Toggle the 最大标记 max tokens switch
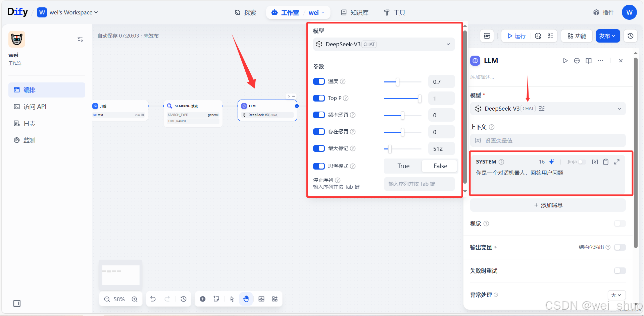644x316 pixels. point(319,148)
